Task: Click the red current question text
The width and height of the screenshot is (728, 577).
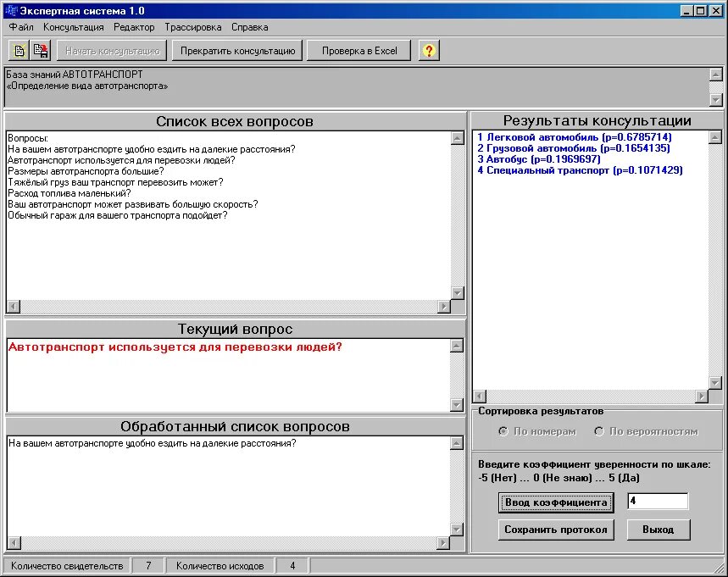Action: coord(175,347)
